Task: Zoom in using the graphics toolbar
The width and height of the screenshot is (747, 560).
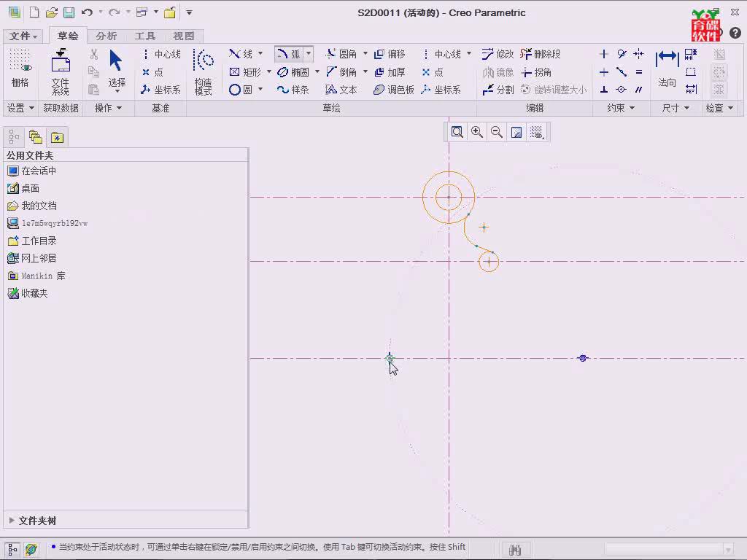Action: point(477,132)
